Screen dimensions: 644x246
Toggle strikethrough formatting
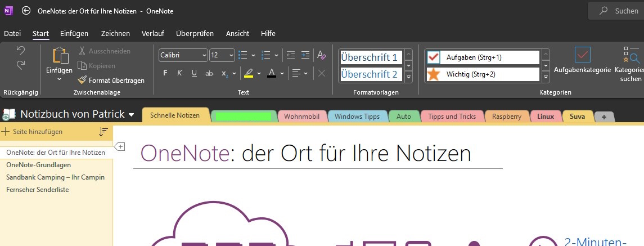(x=209, y=73)
